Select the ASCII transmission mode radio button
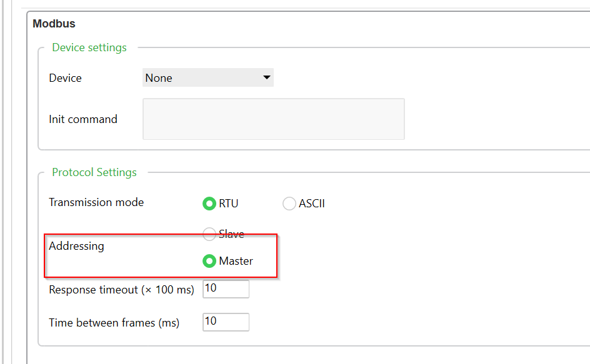Screen dimensions: 590x364 click(289, 204)
